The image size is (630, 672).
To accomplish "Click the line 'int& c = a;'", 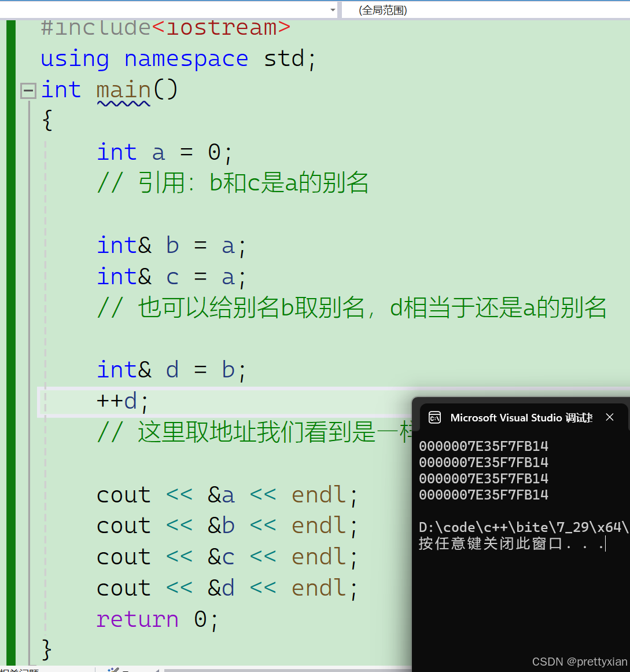I will (x=172, y=277).
